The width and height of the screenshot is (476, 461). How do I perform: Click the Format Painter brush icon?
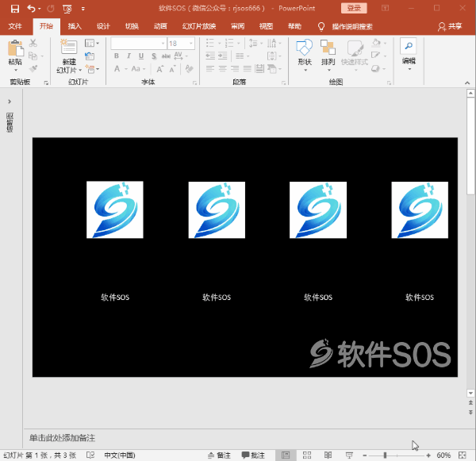point(33,69)
